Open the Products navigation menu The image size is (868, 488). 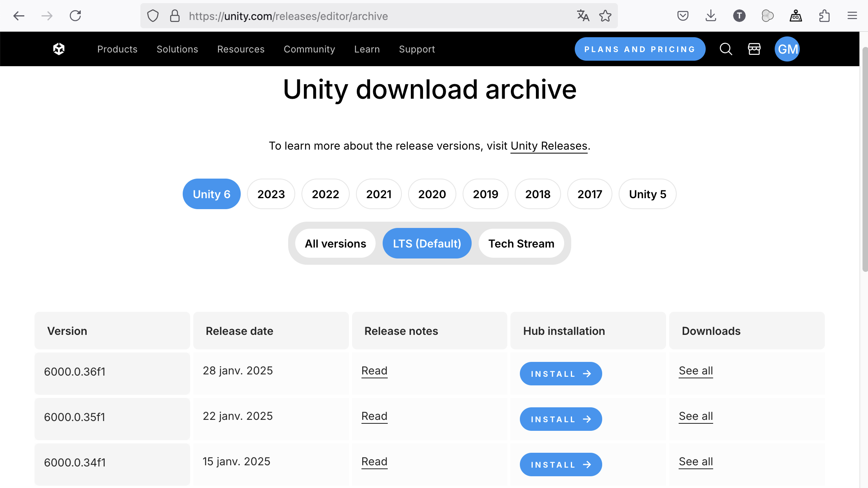(117, 49)
